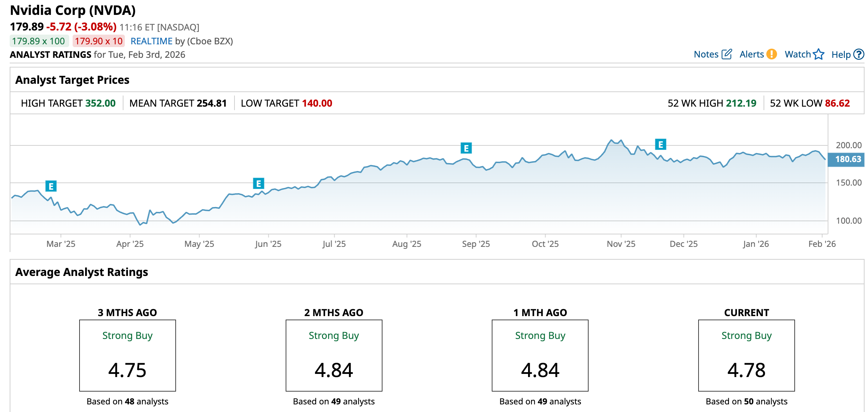Image resolution: width=868 pixels, height=412 pixels.
Task: Select the 2 MTHS AGO rating box
Action: 334,355
